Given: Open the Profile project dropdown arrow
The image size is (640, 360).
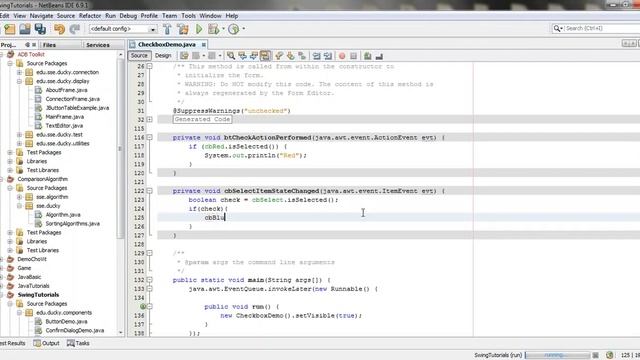Looking at the screenshot, I should 244,29.
